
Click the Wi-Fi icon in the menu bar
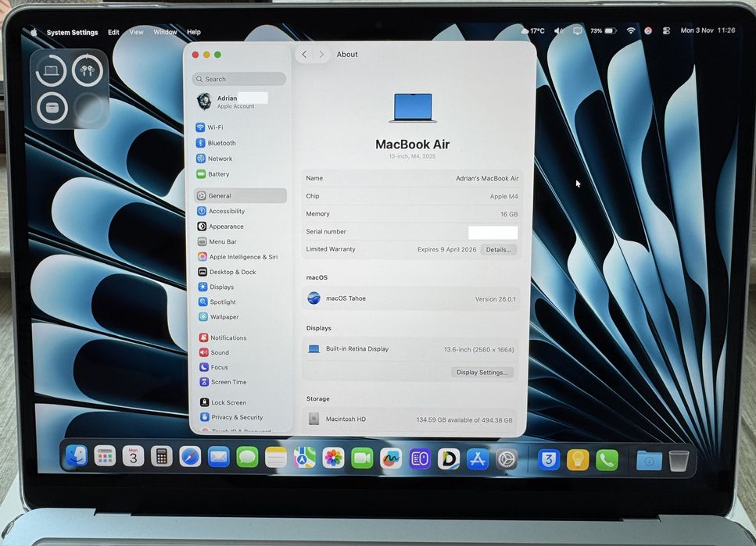[x=631, y=30]
